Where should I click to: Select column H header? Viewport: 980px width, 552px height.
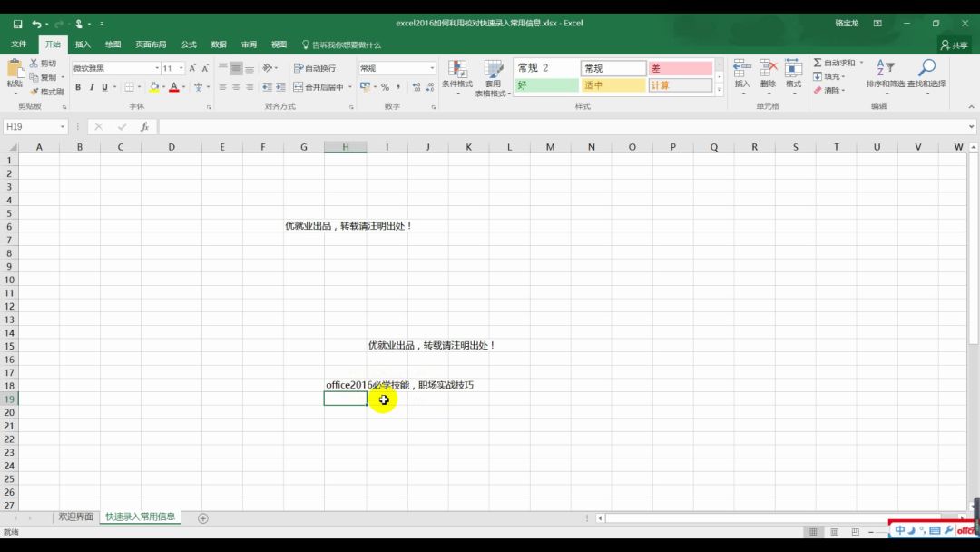345,147
